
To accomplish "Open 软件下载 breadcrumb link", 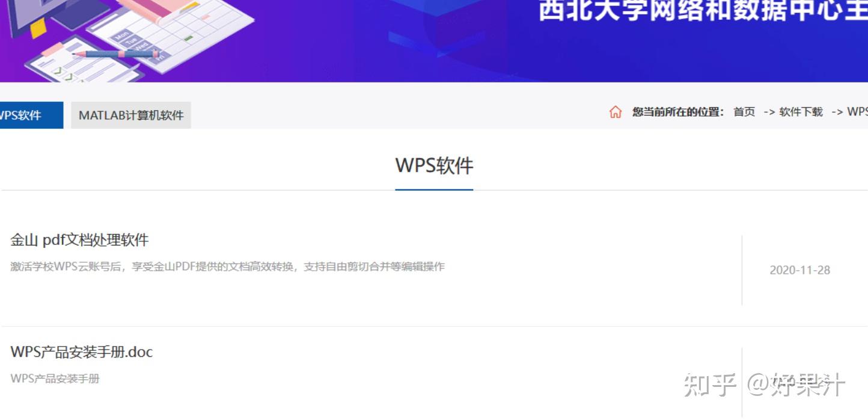I will pyautogui.click(x=801, y=112).
